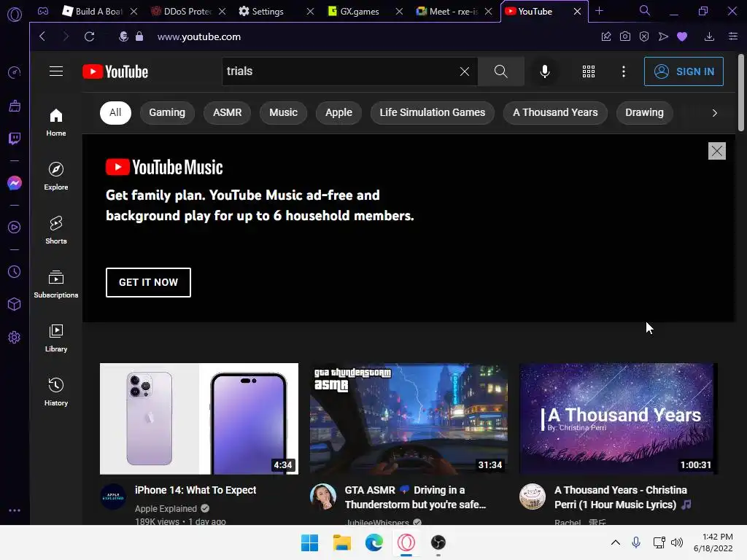Open a new browser tab
This screenshot has width=747, height=560.
[600, 10]
